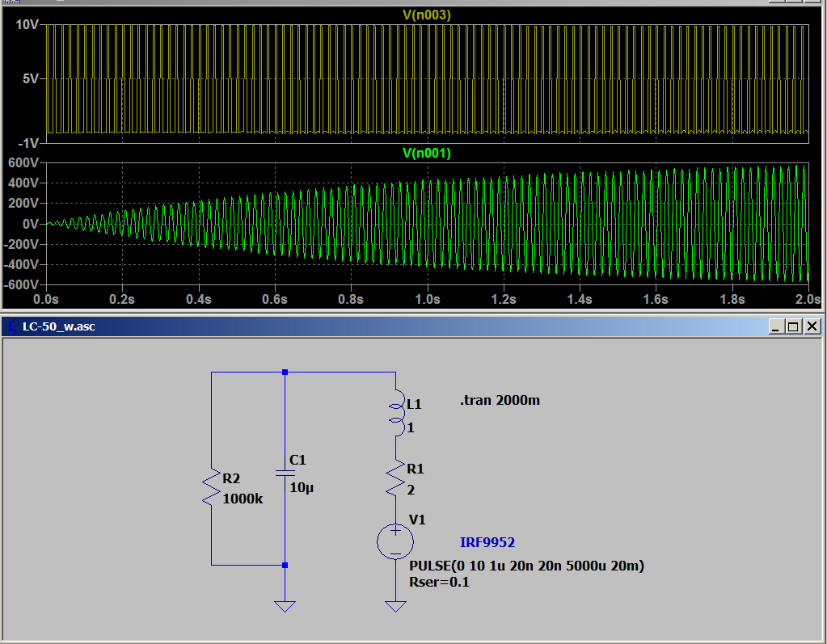Open the schematic window's title bar icon
Viewport: 827px width, 644px height.
point(11,326)
